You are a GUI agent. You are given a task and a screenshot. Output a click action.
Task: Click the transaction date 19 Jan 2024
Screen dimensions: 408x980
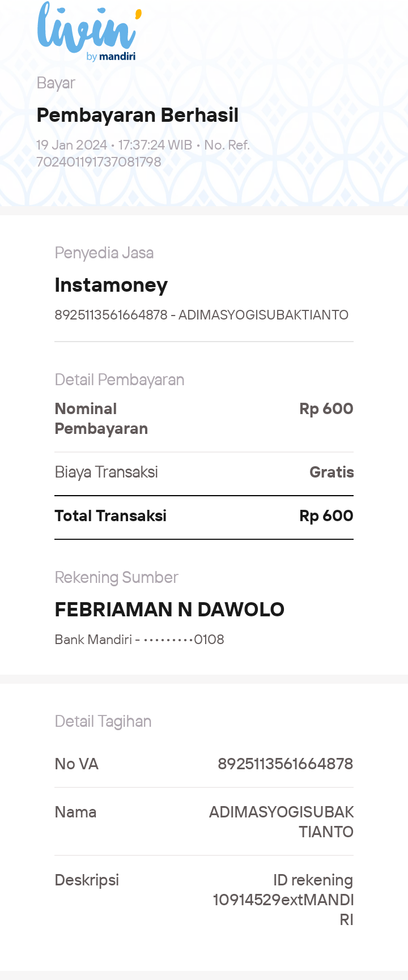(x=72, y=145)
